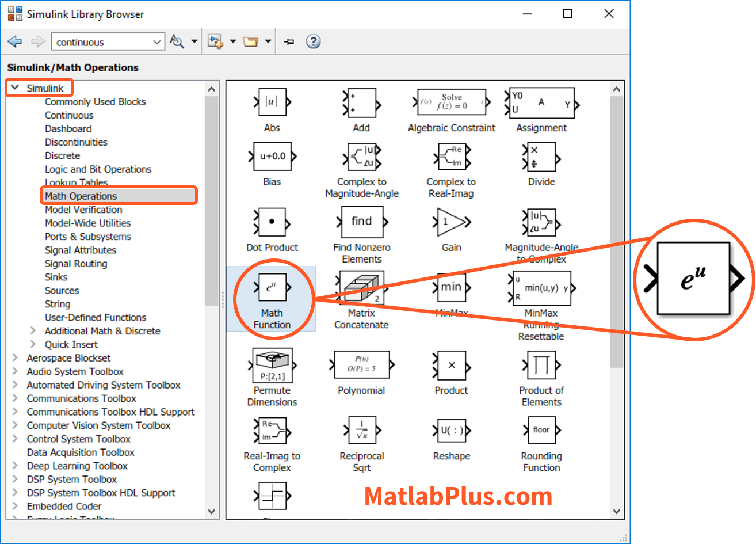Select the Dot Product block
756x544 pixels.
click(272, 222)
